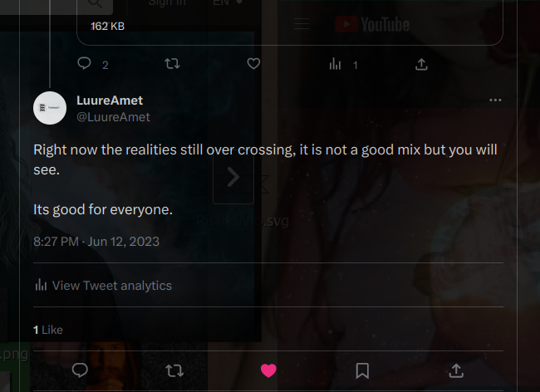
Task: Open the 162 KB attachment card
Action: (290, 22)
